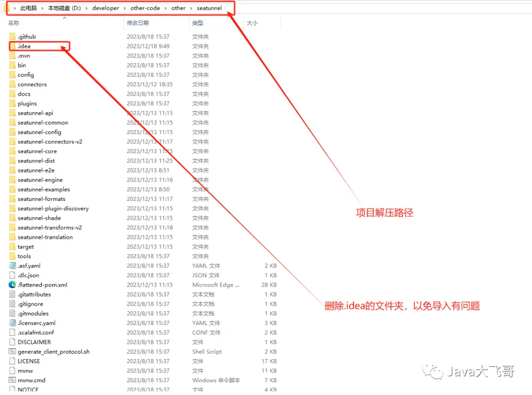Expand chevron after other breadcrumb
The height and width of the screenshot is (395, 532).
click(x=191, y=8)
